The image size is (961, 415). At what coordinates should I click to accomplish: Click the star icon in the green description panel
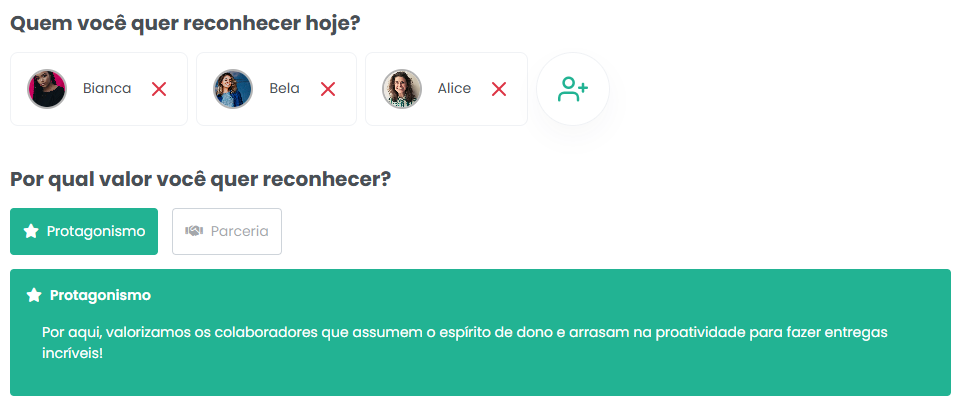[34, 295]
